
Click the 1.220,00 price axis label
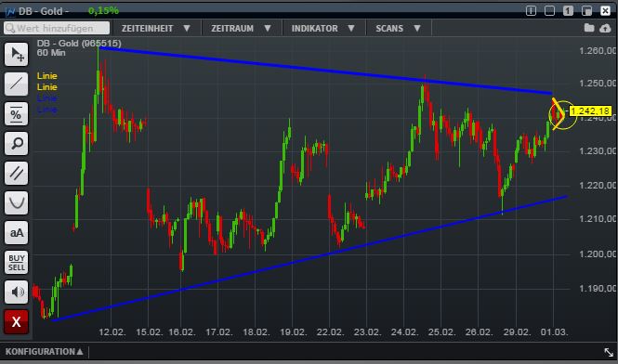598,185
